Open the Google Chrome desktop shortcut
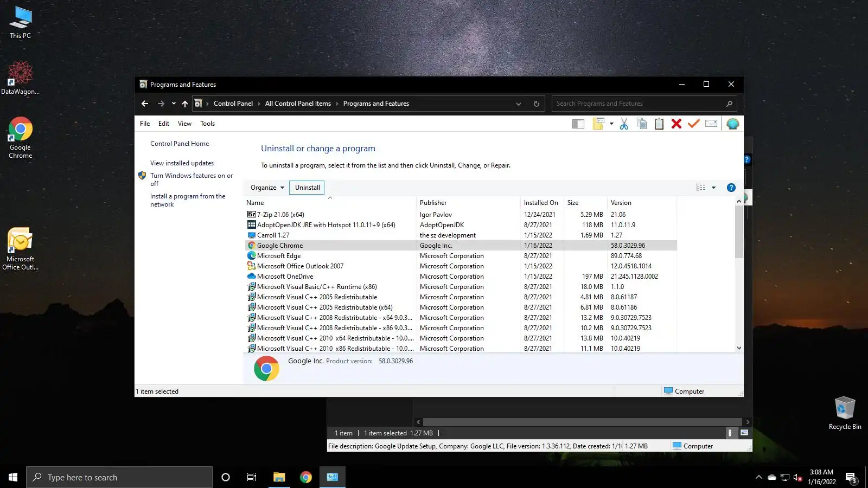The width and height of the screenshot is (868, 488). tap(21, 138)
